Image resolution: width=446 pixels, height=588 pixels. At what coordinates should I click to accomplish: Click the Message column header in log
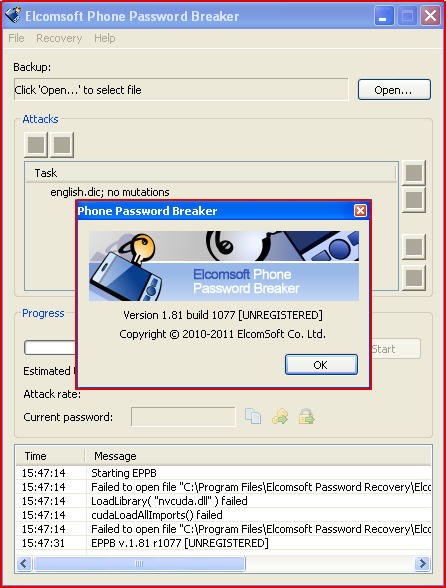coord(258,456)
